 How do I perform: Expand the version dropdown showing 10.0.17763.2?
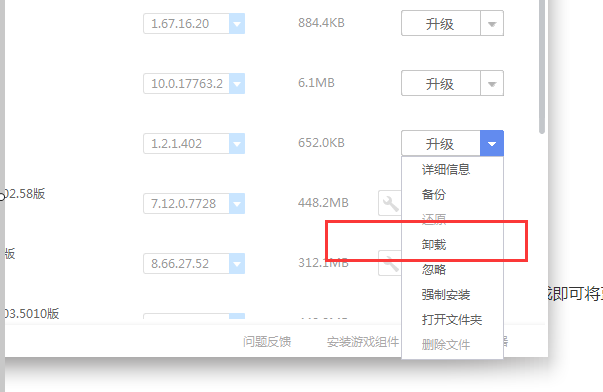tap(237, 83)
